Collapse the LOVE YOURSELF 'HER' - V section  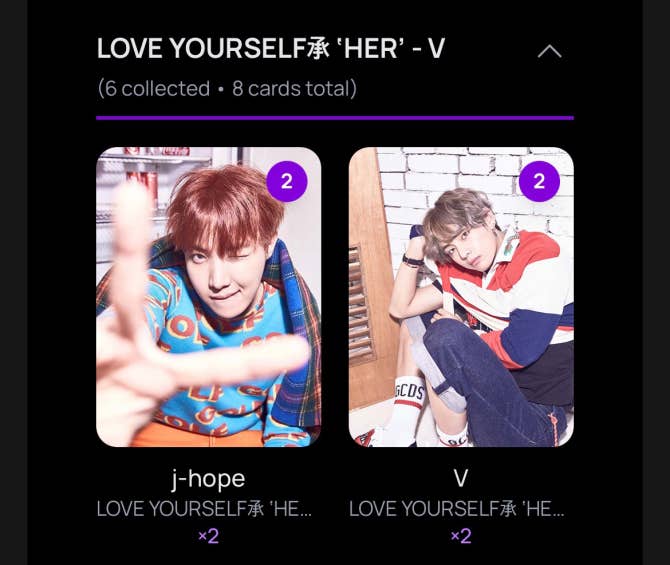point(549,51)
